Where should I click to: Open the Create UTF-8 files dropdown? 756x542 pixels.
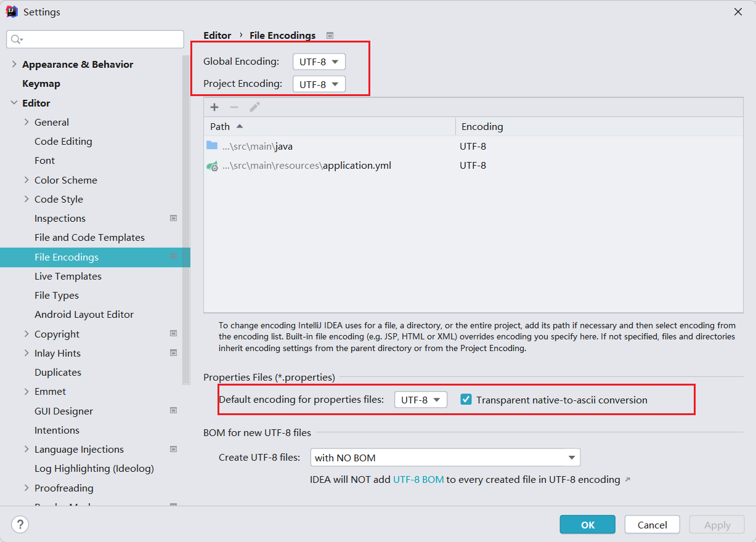[x=445, y=458]
